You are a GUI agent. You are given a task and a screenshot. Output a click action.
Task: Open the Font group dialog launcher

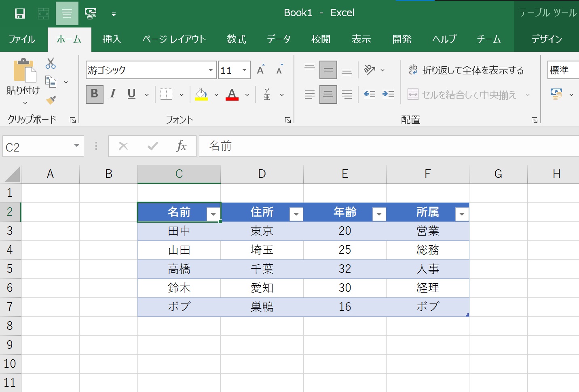(288, 120)
